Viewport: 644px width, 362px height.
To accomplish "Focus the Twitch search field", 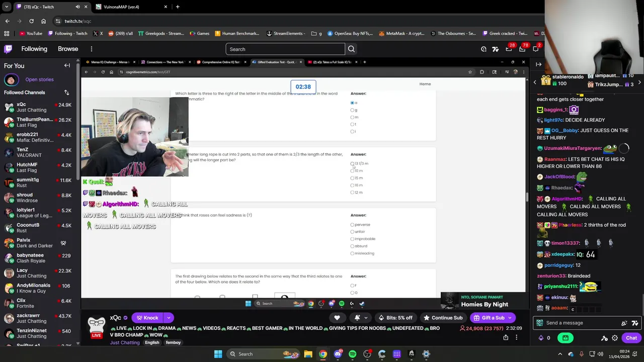I will point(285,49).
